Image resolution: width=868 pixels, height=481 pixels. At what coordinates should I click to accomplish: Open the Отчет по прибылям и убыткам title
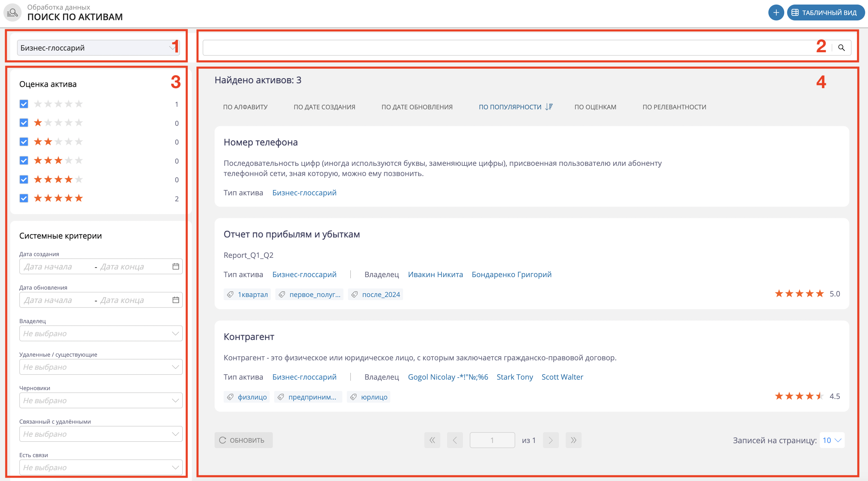(292, 234)
